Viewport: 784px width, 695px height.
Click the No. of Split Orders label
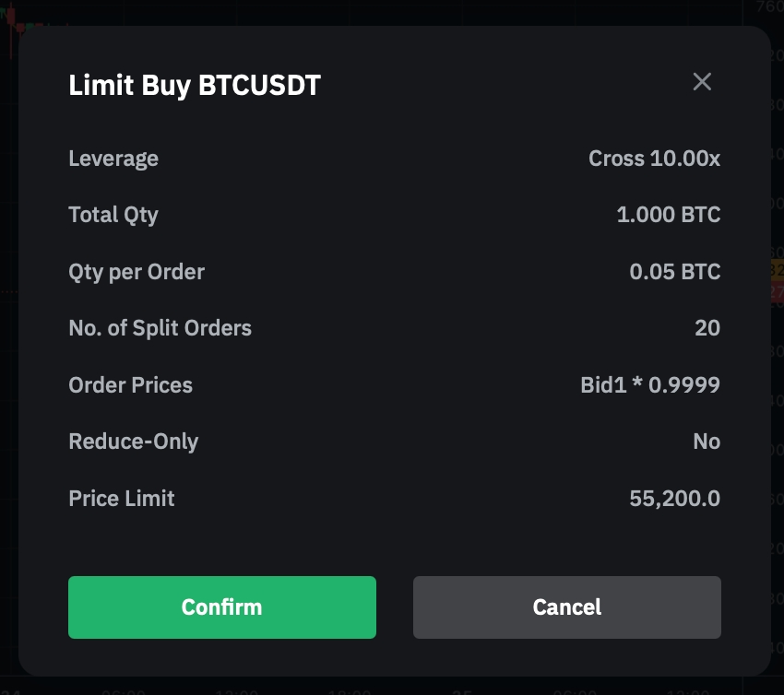coord(160,328)
